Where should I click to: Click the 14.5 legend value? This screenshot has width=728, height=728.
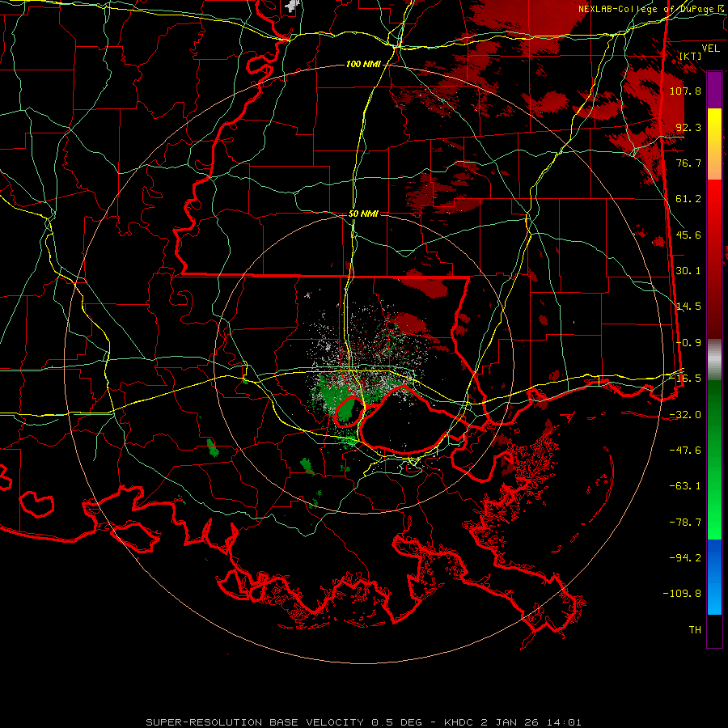coord(688,307)
